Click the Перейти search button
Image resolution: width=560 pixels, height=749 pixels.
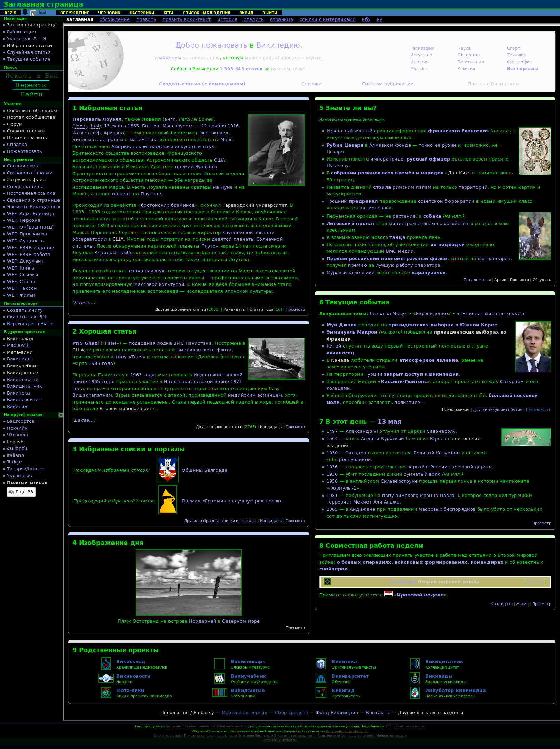point(31,85)
